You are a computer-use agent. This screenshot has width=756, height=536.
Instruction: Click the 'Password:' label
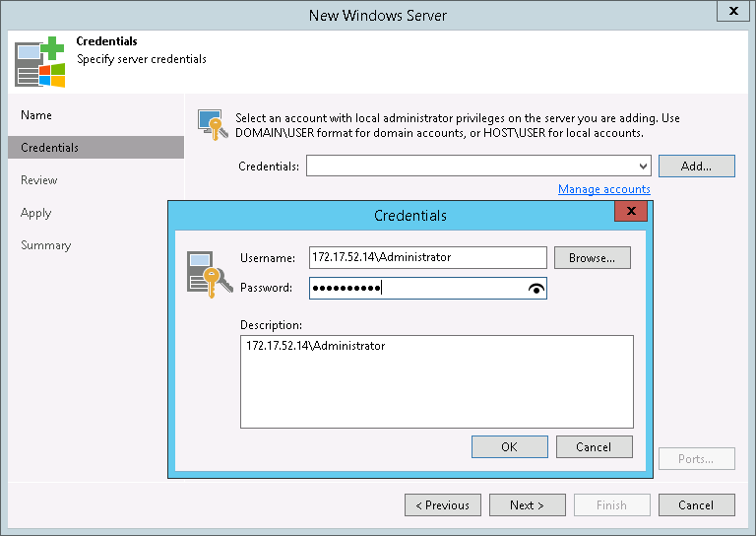point(266,288)
